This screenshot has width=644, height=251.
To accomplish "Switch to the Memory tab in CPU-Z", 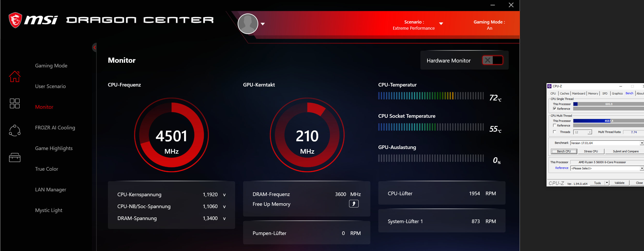I will click(x=593, y=93).
